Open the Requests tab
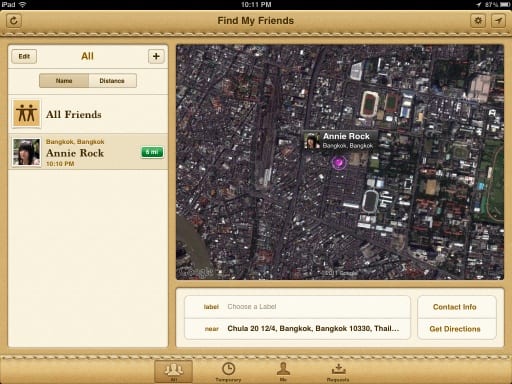The image size is (512, 384). pyautogui.click(x=338, y=371)
